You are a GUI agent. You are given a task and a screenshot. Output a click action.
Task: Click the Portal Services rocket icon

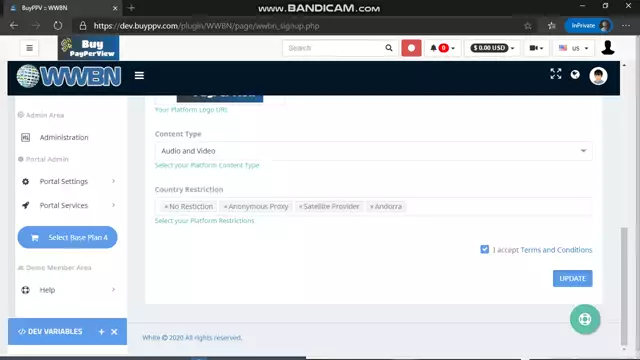point(25,205)
